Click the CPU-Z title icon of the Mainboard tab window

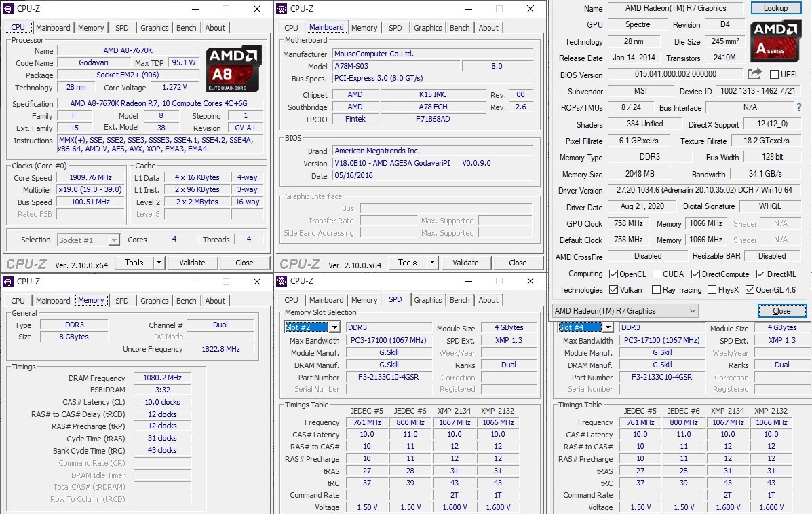click(x=282, y=9)
